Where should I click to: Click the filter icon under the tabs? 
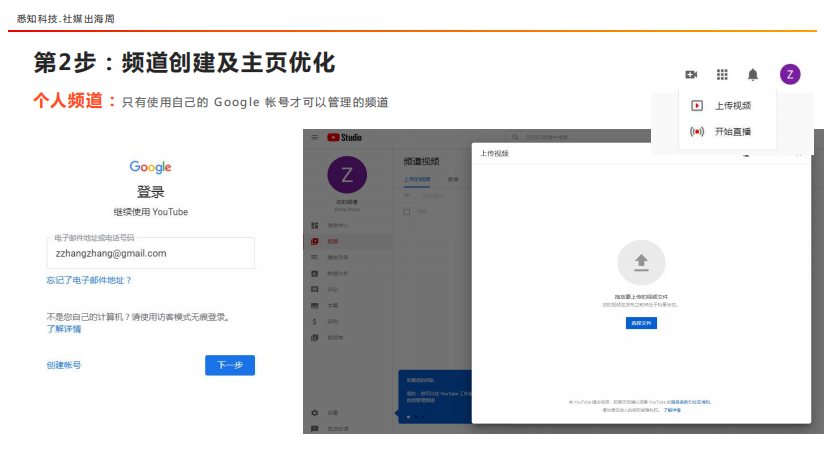407,196
